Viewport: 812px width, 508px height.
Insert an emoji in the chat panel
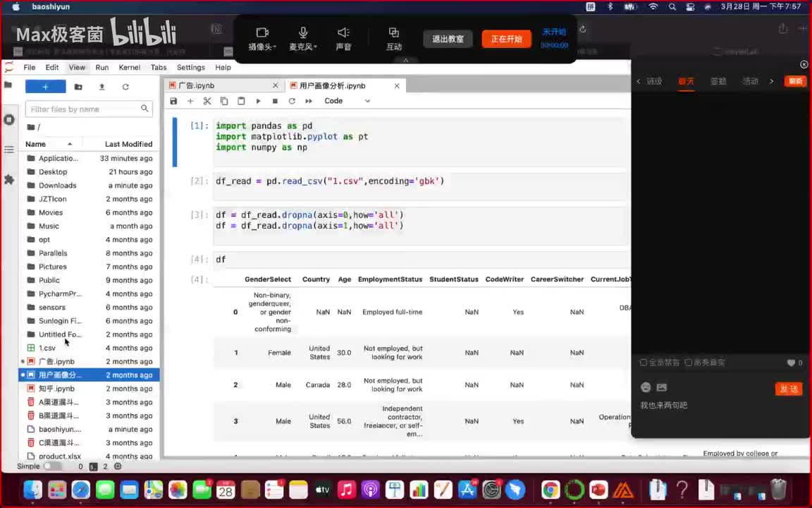[646, 387]
